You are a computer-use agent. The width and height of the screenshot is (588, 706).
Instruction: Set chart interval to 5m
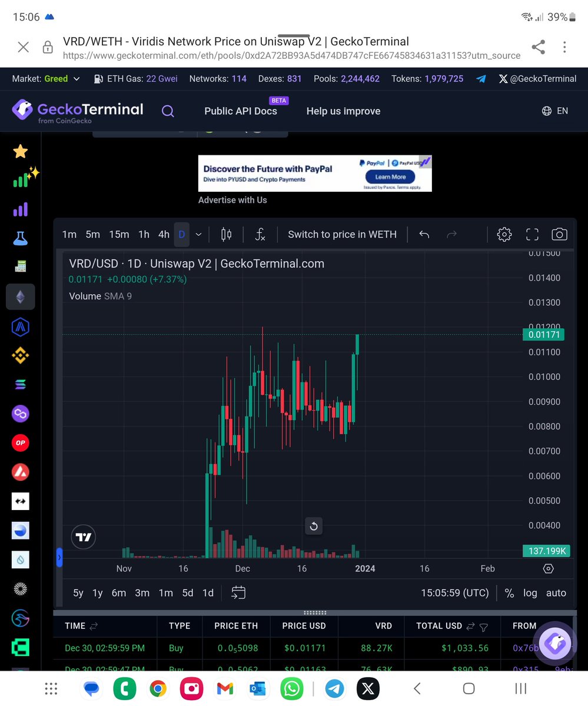coord(92,234)
